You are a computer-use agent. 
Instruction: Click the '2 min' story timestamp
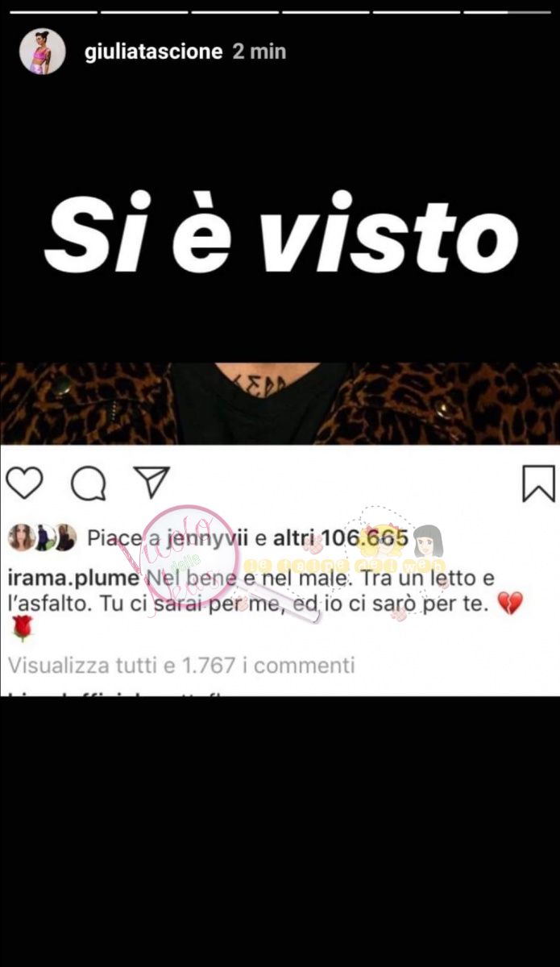pos(259,52)
